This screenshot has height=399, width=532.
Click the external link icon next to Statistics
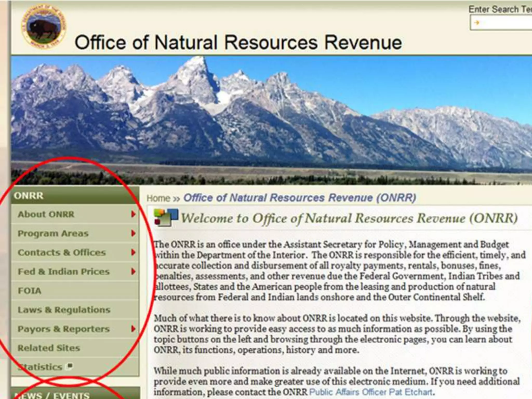pos(69,366)
